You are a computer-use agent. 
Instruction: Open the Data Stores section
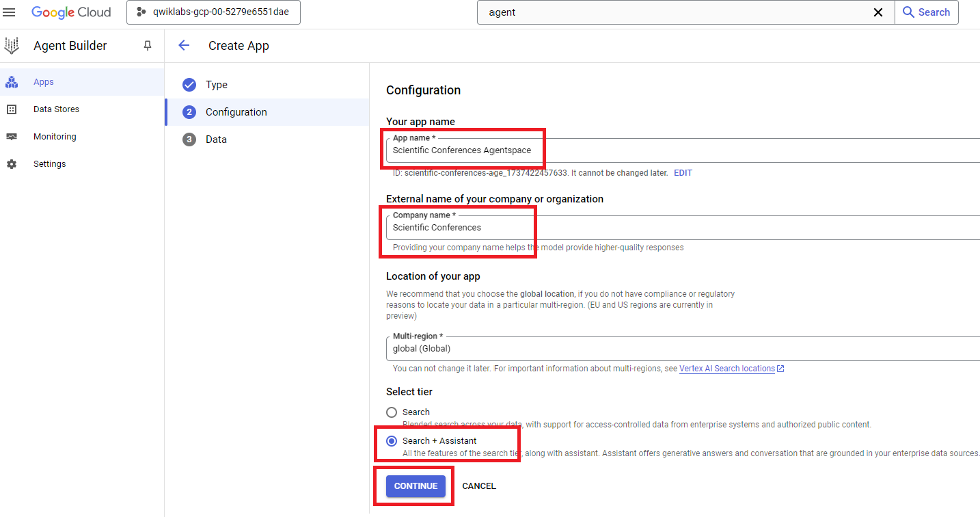click(x=55, y=109)
